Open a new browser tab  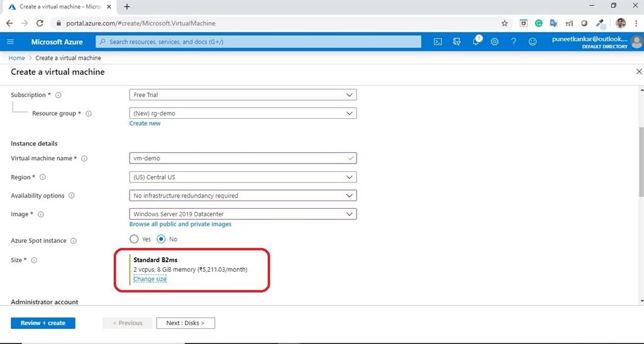click(x=127, y=6)
